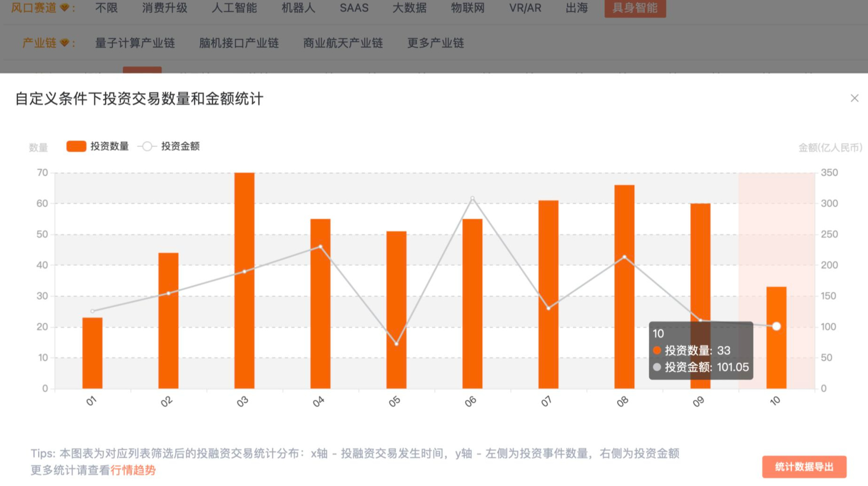The image size is (868, 486).
Task: Click the tooltip value 投资金额: 101.05
Action: pos(701,367)
